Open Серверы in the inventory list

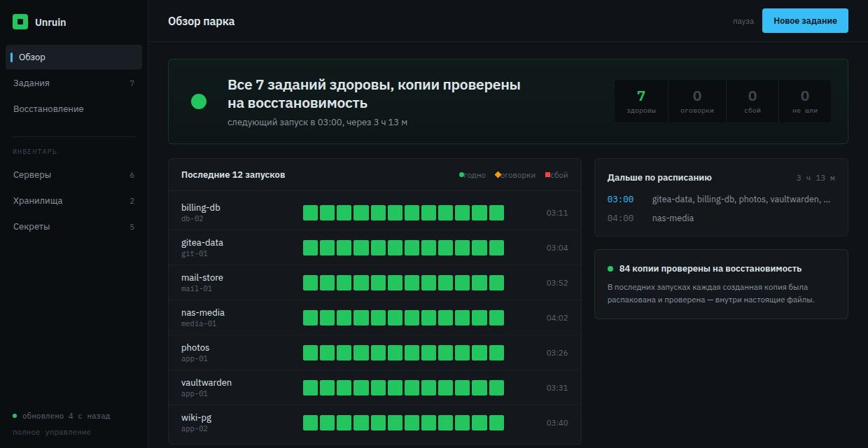74,175
